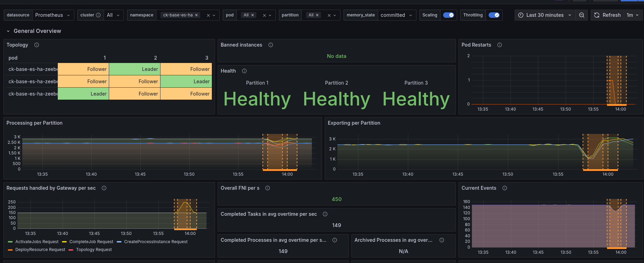Click the Overall FNI value 450
The width and height of the screenshot is (644, 263).
[x=337, y=199]
